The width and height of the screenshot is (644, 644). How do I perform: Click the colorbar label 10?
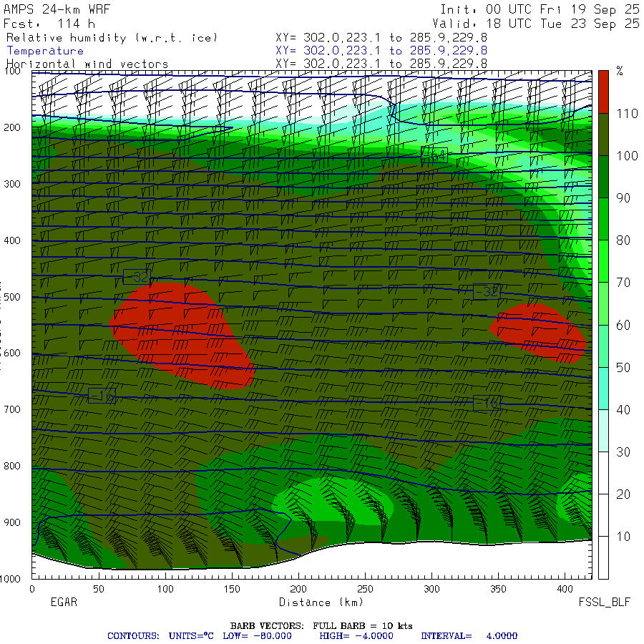(x=623, y=537)
